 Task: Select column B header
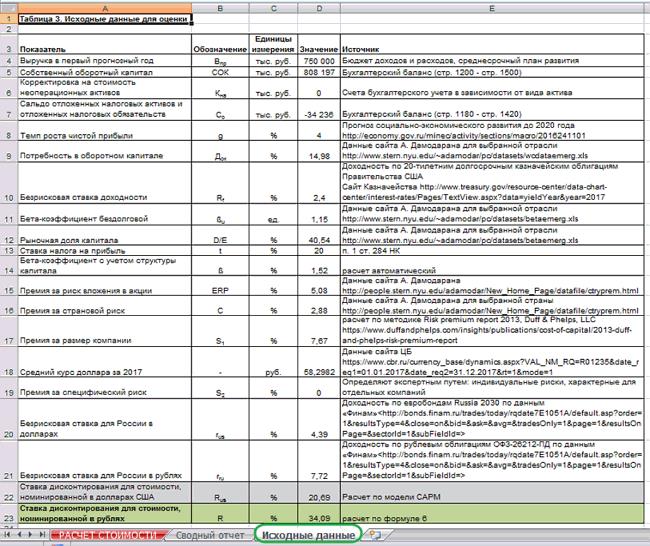coord(220,8)
